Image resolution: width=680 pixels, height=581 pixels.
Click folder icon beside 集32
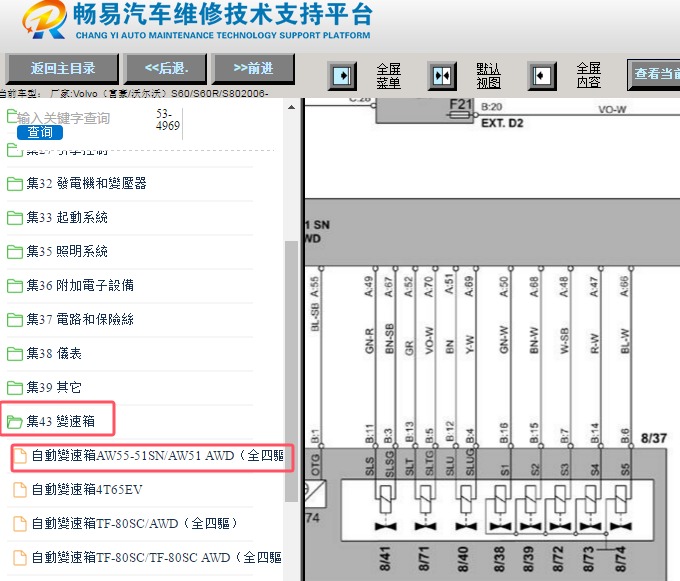click(x=15, y=184)
